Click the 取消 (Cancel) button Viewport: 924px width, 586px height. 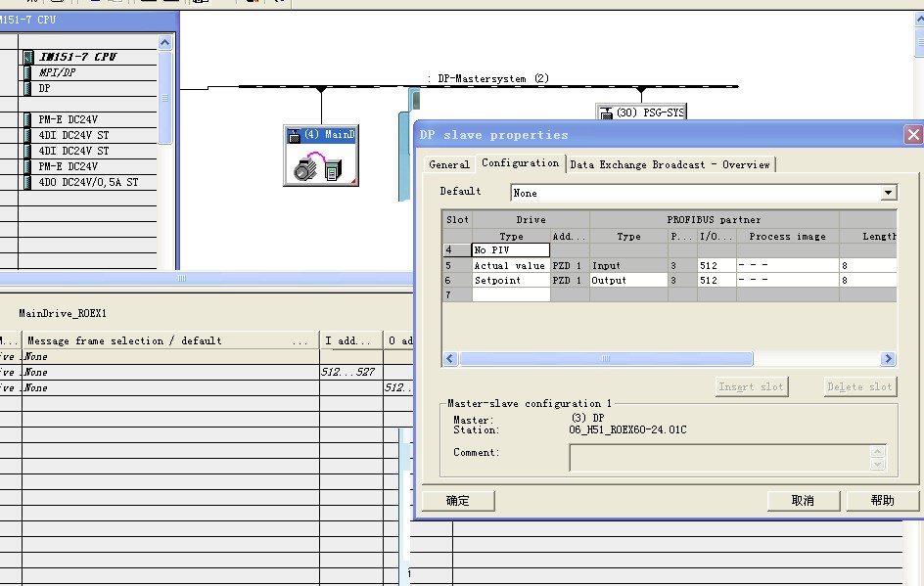point(803,501)
